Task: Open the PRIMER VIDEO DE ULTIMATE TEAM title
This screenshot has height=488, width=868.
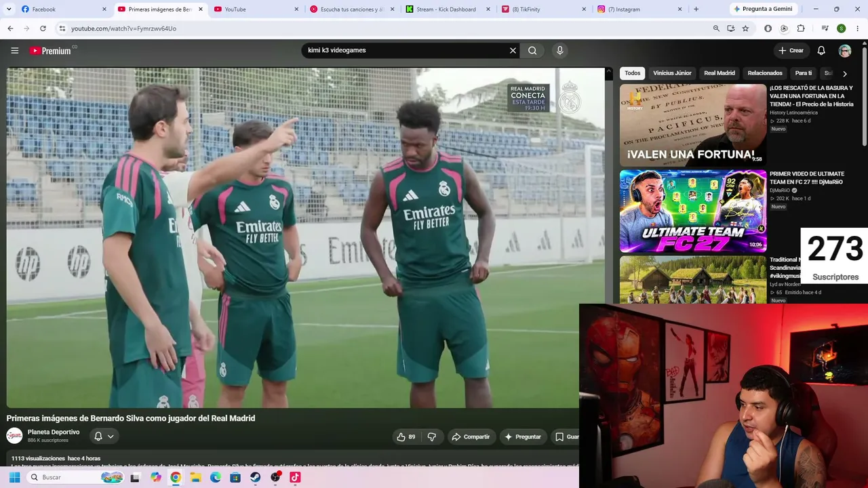Action: [x=807, y=178]
